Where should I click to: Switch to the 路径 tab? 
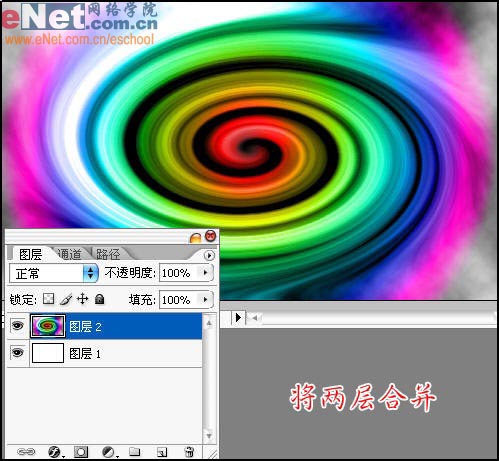(x=108, y=254)
